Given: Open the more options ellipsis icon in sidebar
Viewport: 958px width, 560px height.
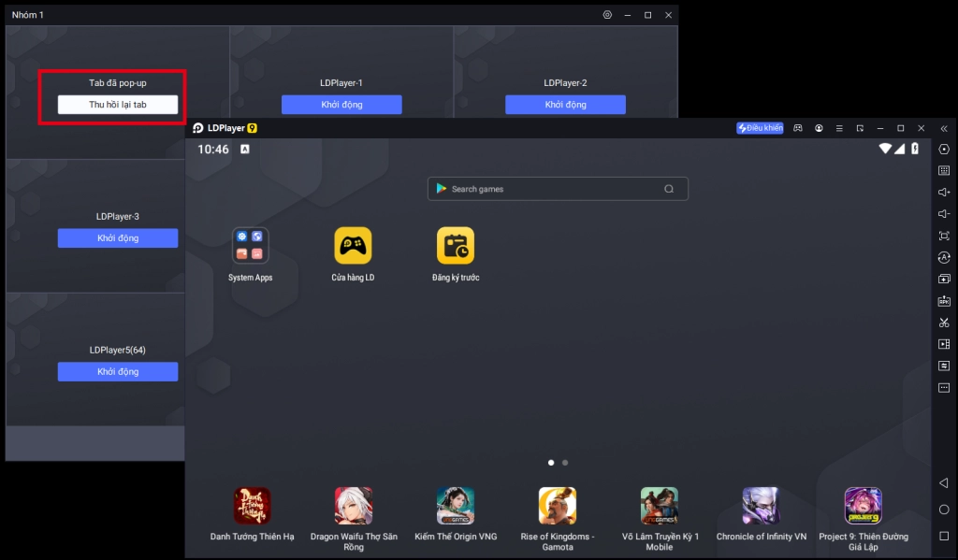Looking at the screenshot, I should point(944,388).
